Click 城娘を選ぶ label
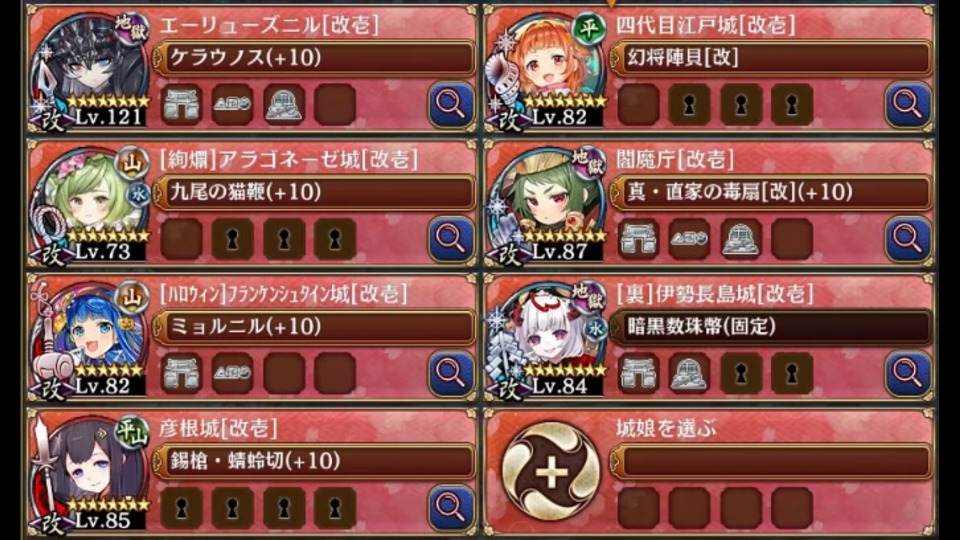The width and height of the screenshot is (960, 540). tap(666, 429)
